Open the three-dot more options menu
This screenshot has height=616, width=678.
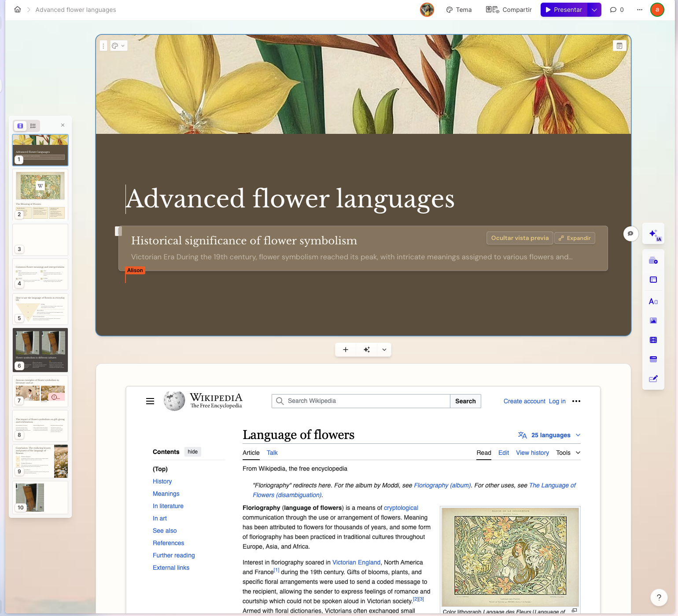[x=640, y=10]
